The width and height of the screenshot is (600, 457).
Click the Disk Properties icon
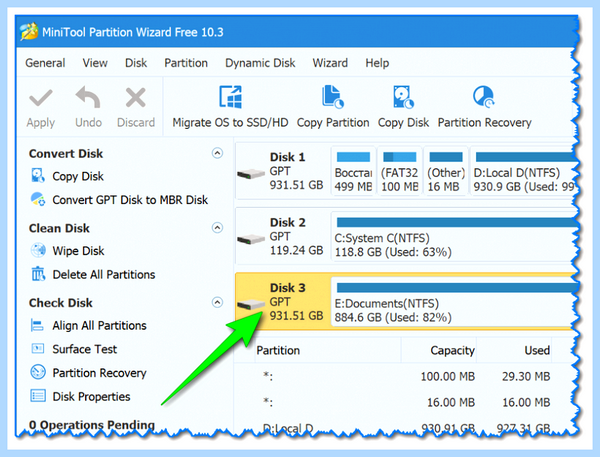pyautogui.click(x=38, y=396)
